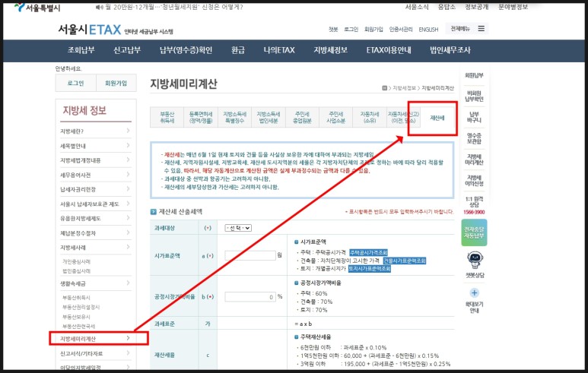The width and height of the screenshot is (588, 373).
Task: Click the plus icon above 확대보기 안내
Action: coord(475,293)
